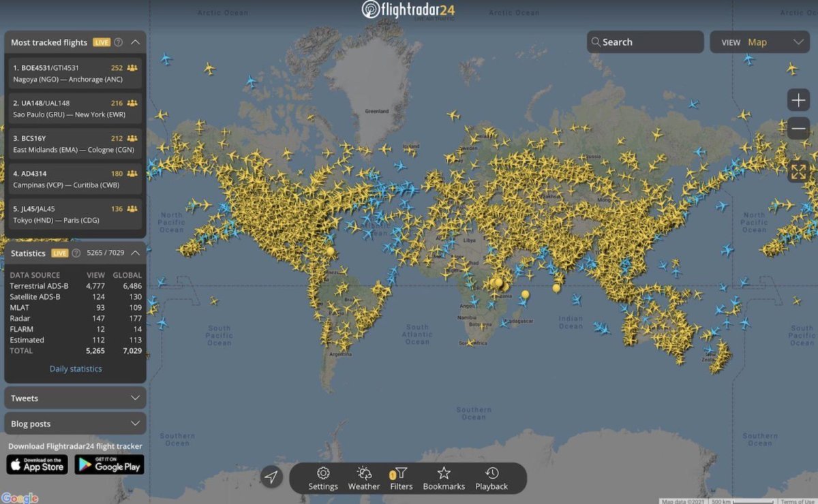Collapse the Statistics panel
The height and width of the screenshot is (504, 818).
click(135, 253)
